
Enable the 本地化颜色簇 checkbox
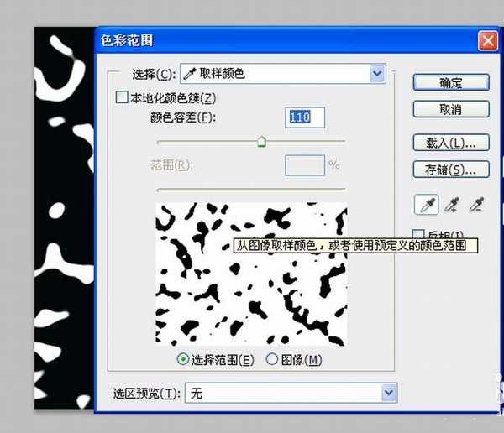(x=123, y=98)
